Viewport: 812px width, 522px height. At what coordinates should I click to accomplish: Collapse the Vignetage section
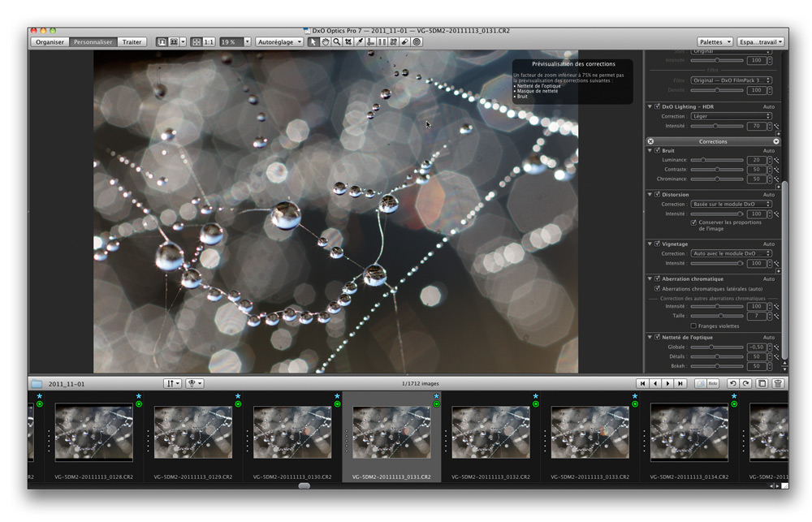tap(650, 244)
